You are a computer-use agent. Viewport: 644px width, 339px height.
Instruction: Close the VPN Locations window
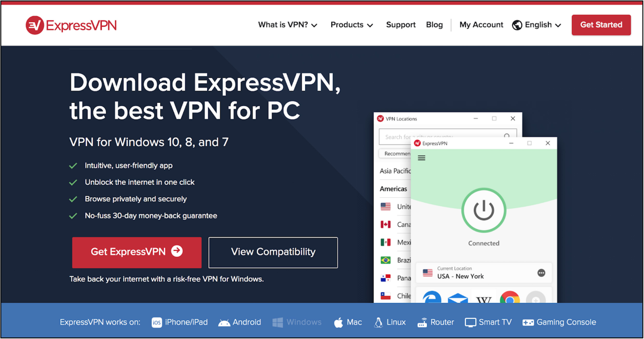tap(513, 119)
